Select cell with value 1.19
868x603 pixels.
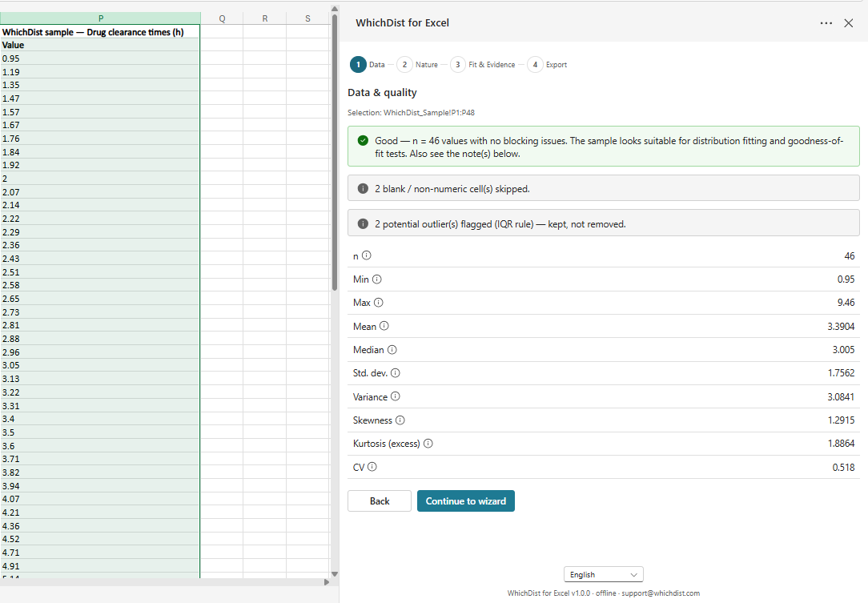[100, 72]
